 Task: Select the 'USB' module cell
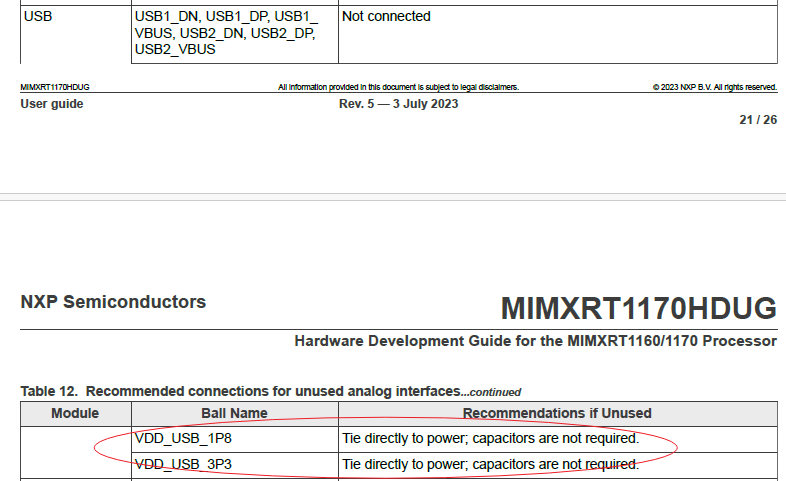[x=76, y=34]
